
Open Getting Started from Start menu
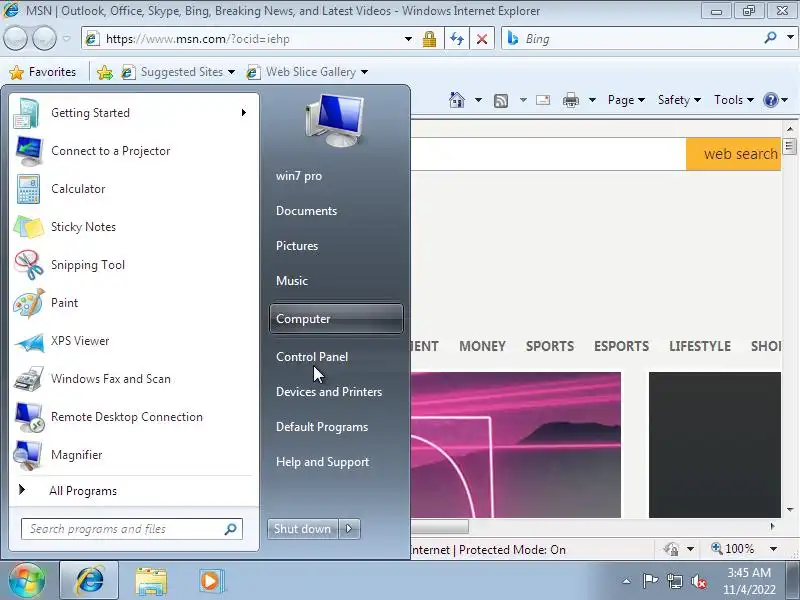point(133,113)
